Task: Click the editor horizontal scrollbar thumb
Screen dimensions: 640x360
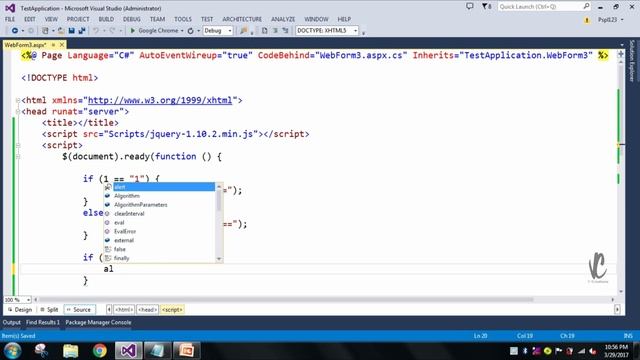Action: point(286,300)
